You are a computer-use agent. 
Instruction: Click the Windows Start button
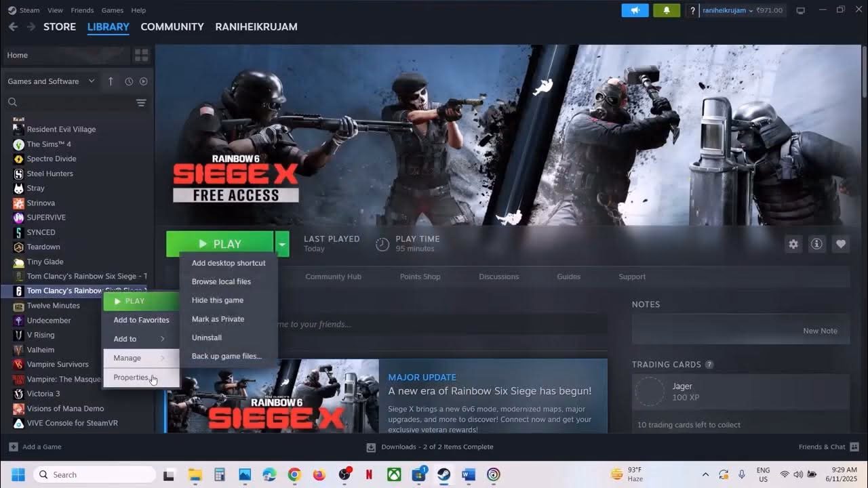[x=18, y=474]
